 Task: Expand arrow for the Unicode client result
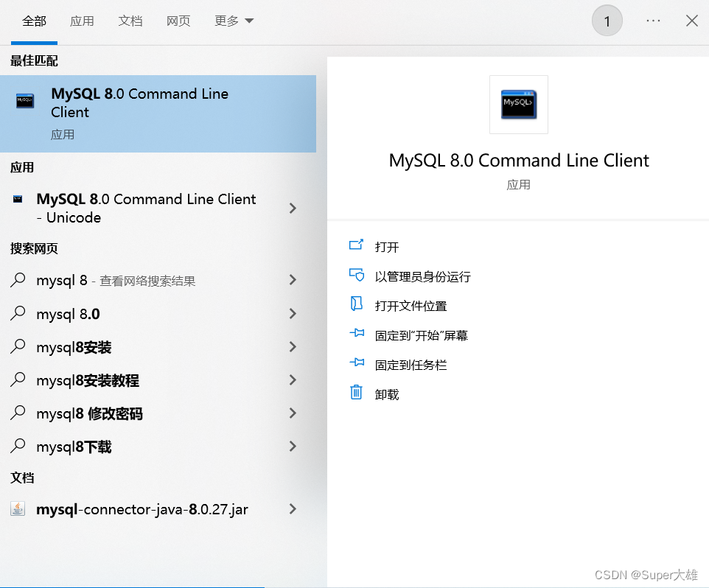tap(293, 208)
